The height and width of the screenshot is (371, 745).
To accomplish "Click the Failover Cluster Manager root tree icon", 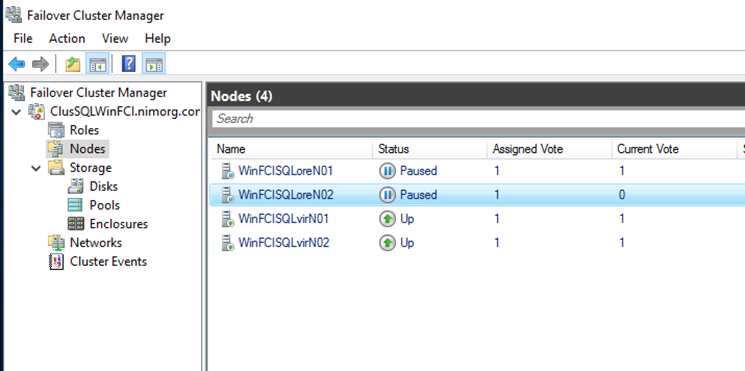I will point(17,92).
